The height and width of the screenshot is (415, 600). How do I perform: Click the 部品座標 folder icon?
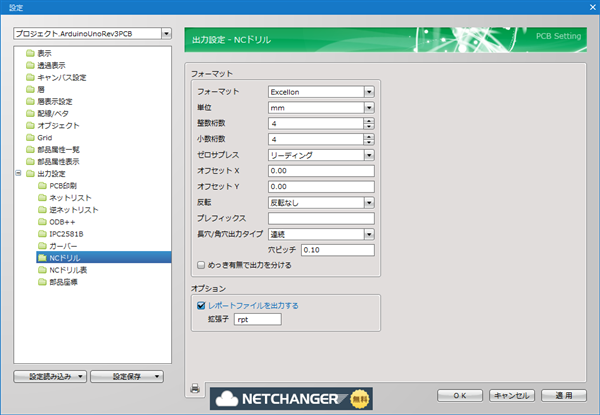pos(41,282)
